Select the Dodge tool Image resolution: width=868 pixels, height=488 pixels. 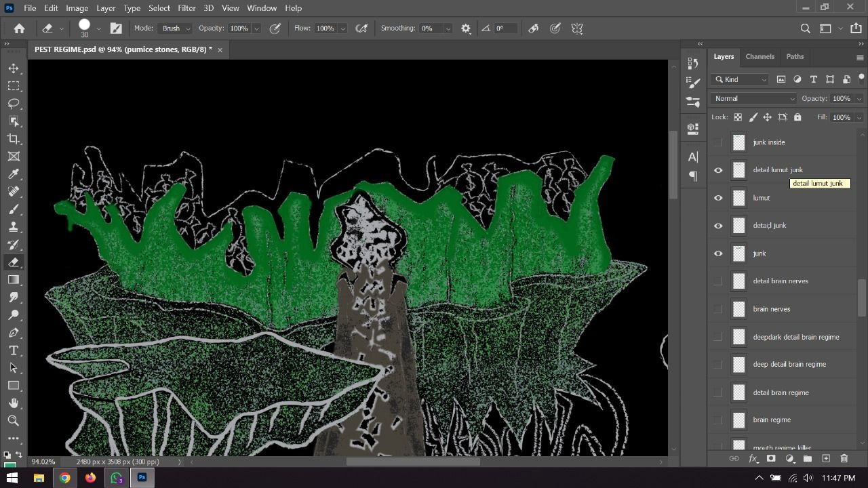[13, 315]
